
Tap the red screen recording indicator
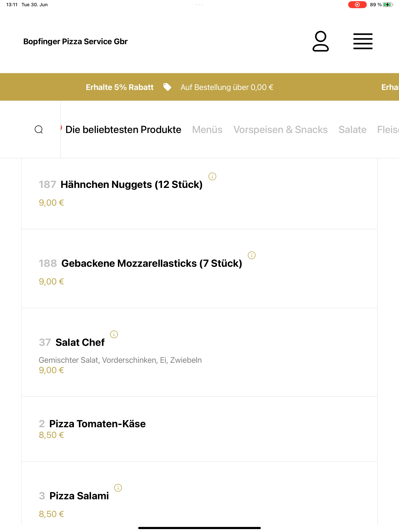coord(357,4)
